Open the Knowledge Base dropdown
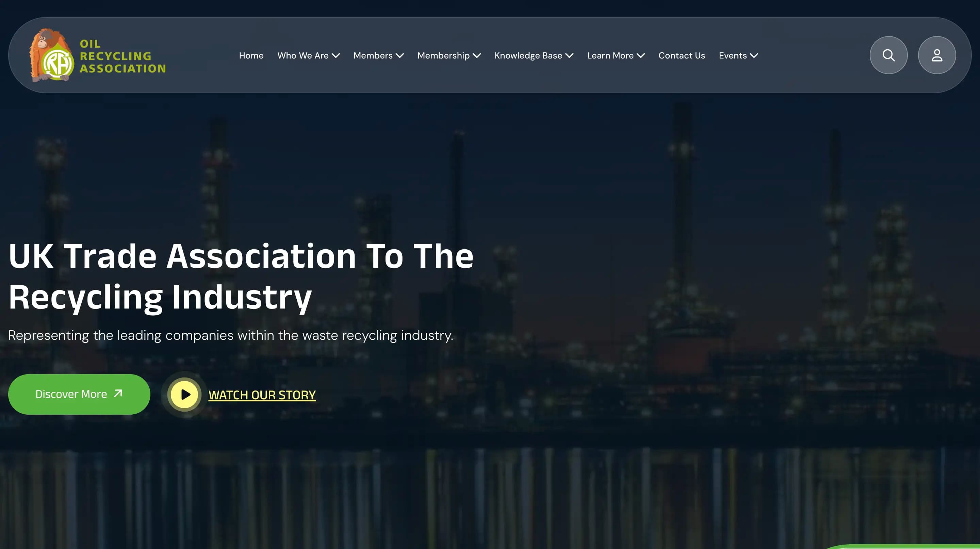This screenshot has height=549, width=980. point(569,55)
